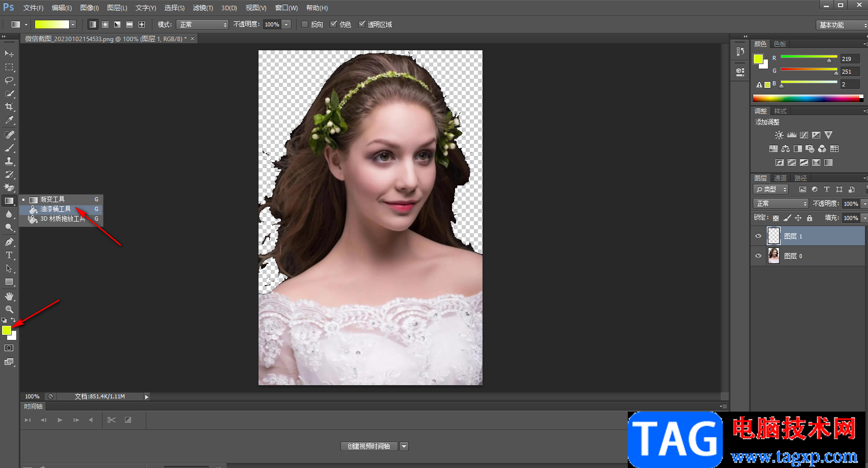Image resolution: width=868 pixels, height=468 pixels.
Task: Click the yellow-green foreground color swatch
Action: (x=7, y=330)
